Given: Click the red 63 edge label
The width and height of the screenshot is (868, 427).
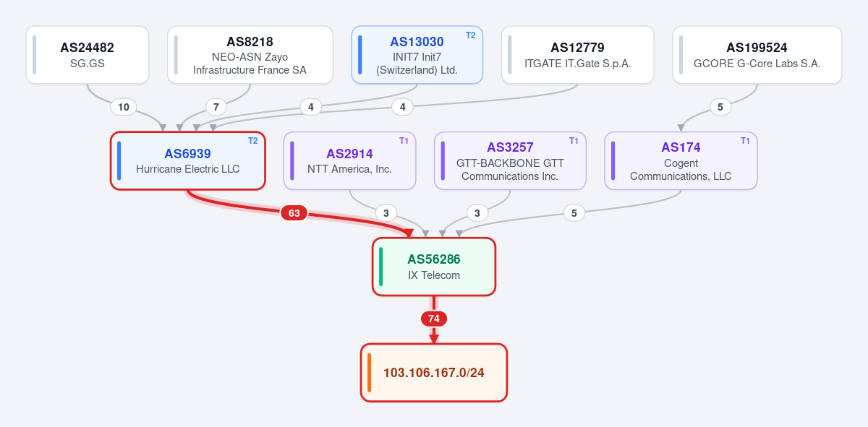Looking at the screenshot, I should (x=294, y=213).
